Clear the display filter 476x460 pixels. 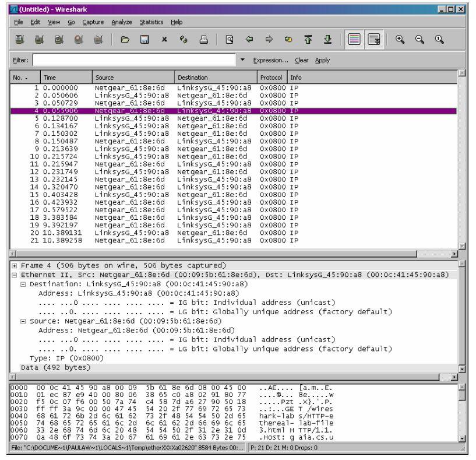301,61
